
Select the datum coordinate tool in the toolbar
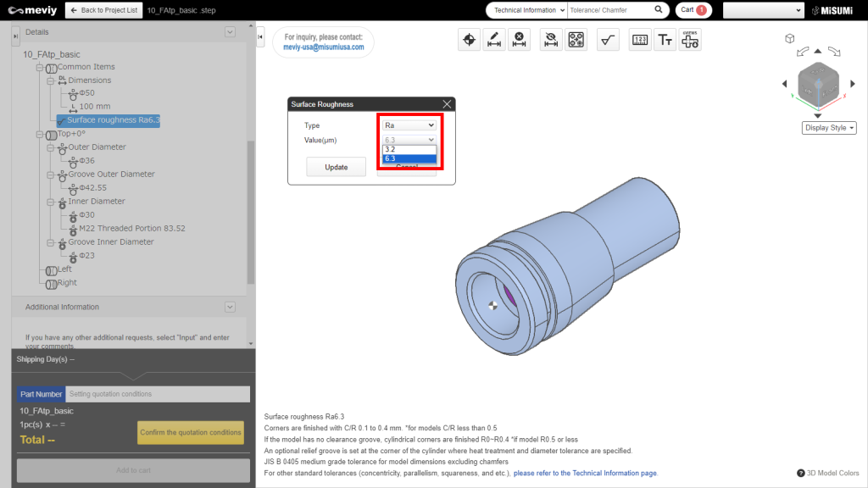click(469, 39)
